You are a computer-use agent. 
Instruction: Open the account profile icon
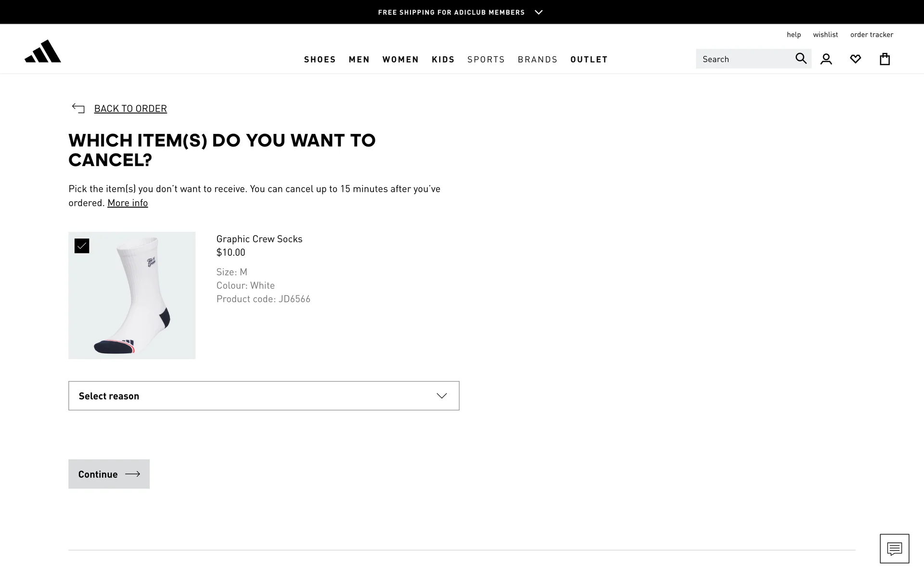click(826, 59)
